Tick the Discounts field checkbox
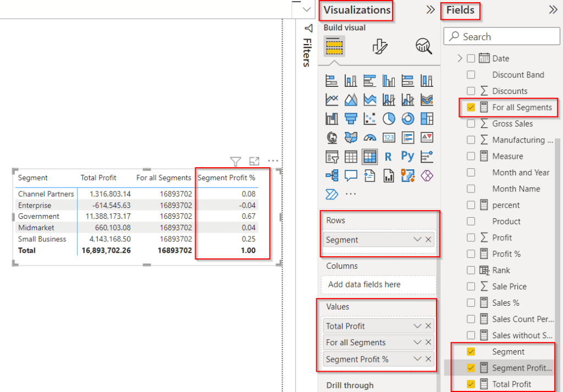 (x=471, y=91)
